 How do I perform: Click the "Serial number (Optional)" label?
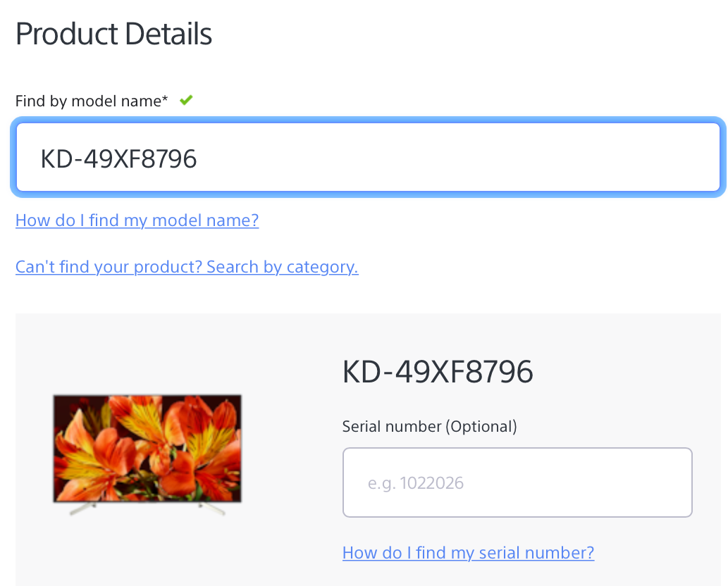(429, 426)
